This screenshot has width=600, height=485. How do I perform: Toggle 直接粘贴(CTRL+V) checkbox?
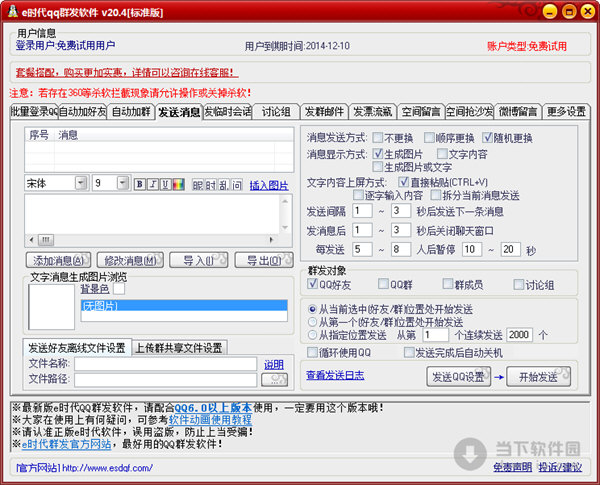[x=404, y=182]
